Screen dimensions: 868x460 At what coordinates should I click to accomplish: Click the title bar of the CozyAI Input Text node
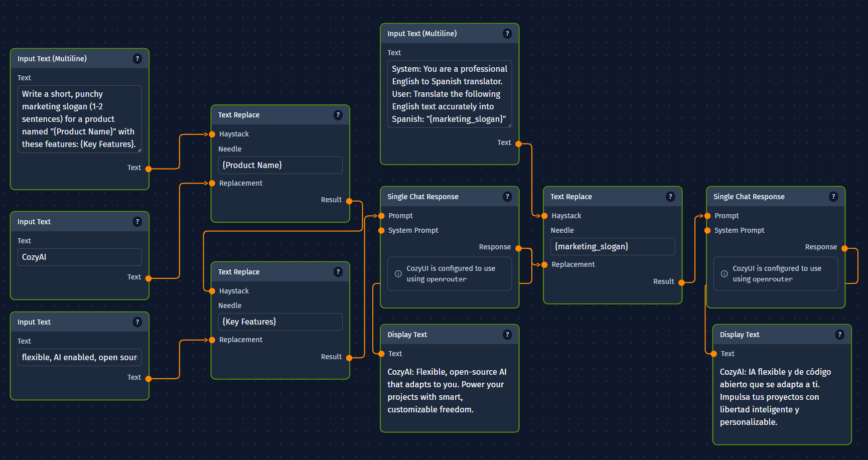[x=80, y=222]
